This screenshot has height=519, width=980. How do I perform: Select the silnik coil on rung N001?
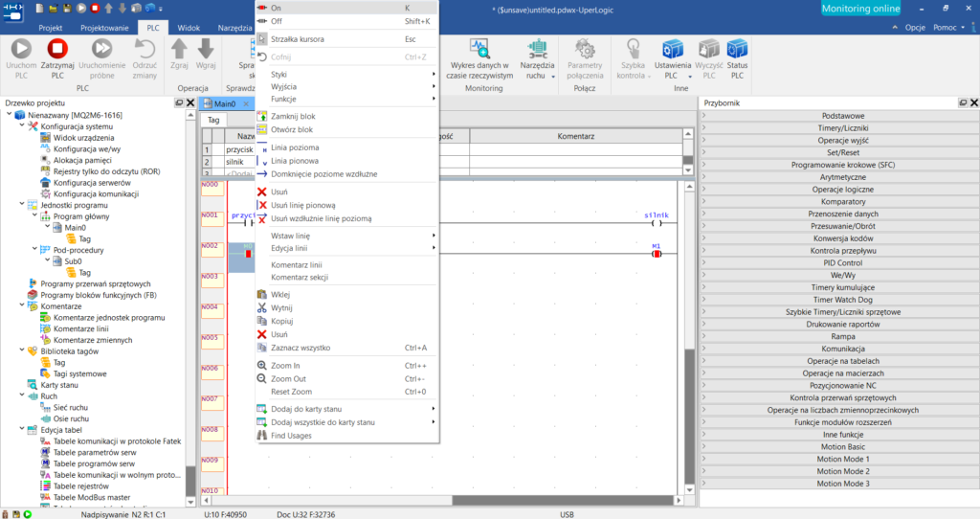pos(657,222)
